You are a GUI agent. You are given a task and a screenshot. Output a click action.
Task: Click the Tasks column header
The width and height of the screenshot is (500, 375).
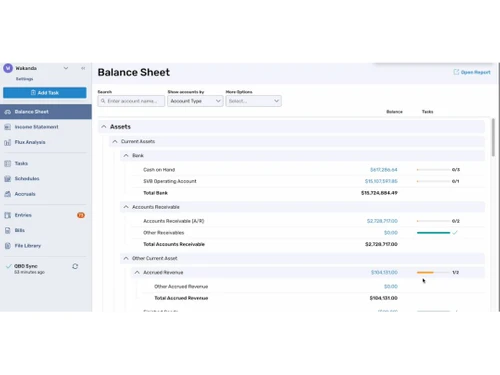tap(427, 112)
